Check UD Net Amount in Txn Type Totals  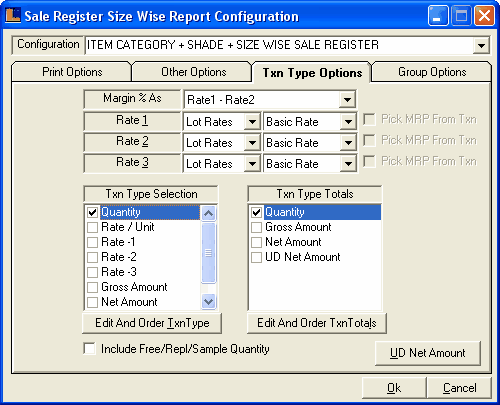pyautogui.click(x=256, y=258)
